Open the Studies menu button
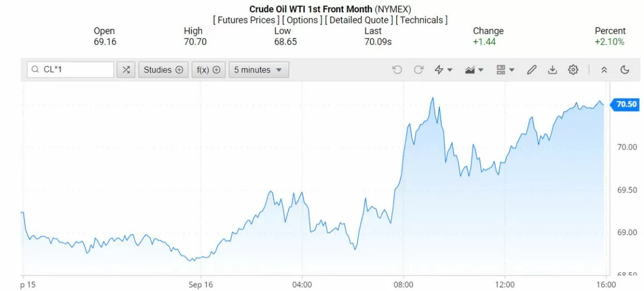The height and width of the screenshot is (291, 644). [x=163, y=70]
